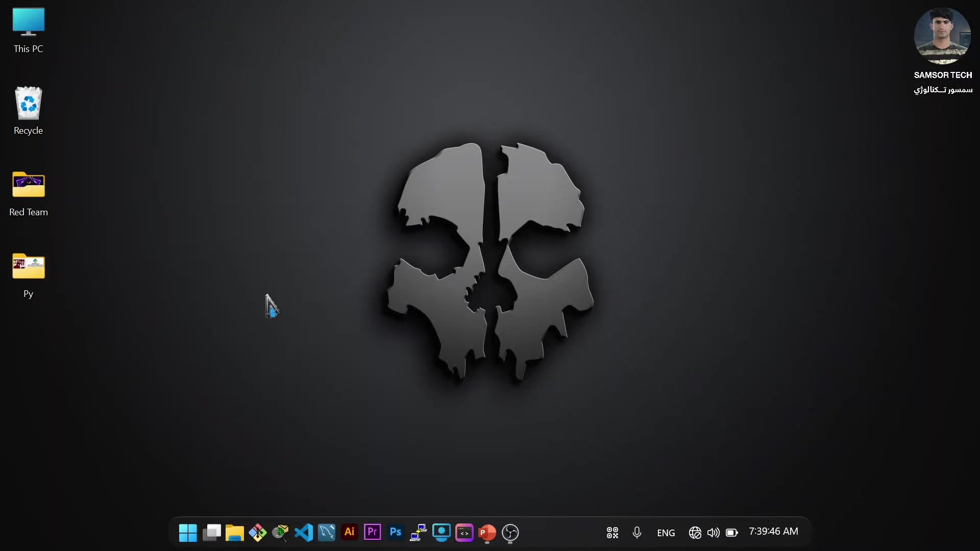Switch to OBS Studio in the taskbar
The height and width of the screenshot is (551, 980).
510,533
